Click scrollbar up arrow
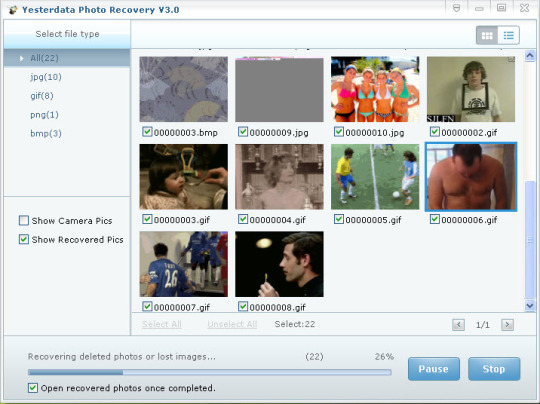540x404 pixels. 530,55
